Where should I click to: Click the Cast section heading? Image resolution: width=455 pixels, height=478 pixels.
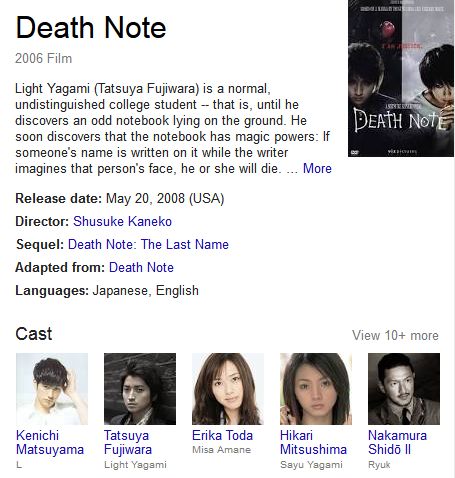coord(34,334)
